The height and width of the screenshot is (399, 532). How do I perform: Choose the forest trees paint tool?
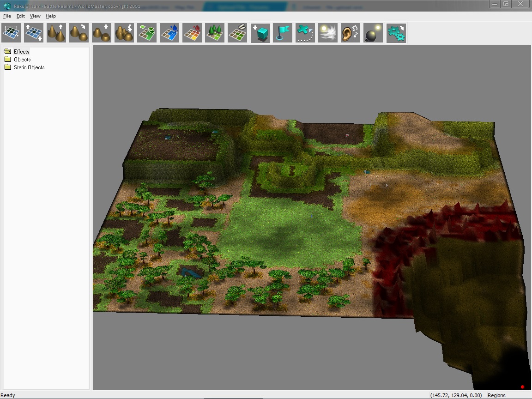point(215,33)
